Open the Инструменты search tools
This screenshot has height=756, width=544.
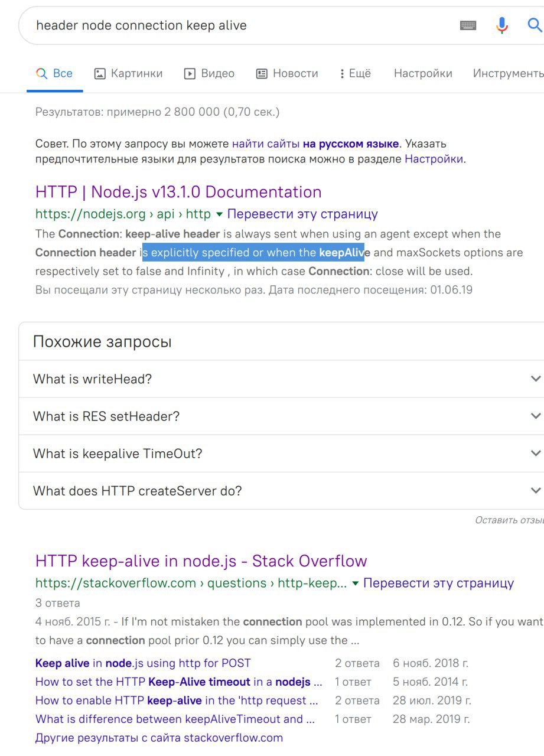509,74
